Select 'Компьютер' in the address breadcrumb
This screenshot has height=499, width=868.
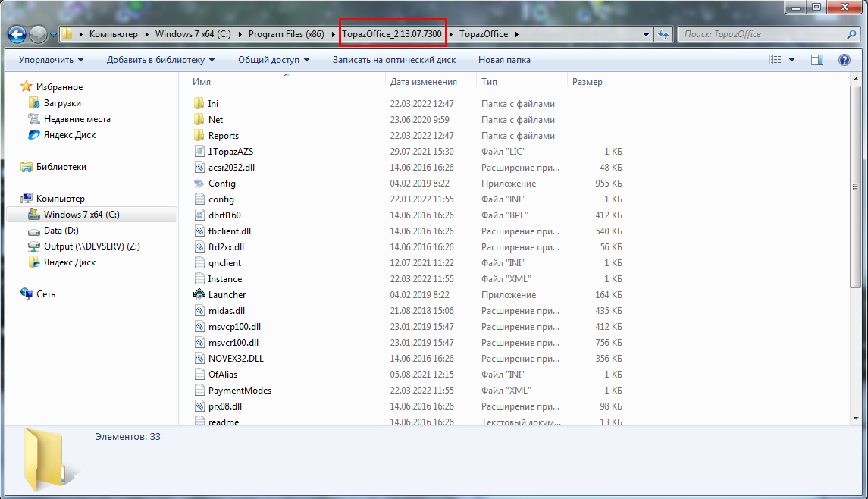tap(114, 34)
